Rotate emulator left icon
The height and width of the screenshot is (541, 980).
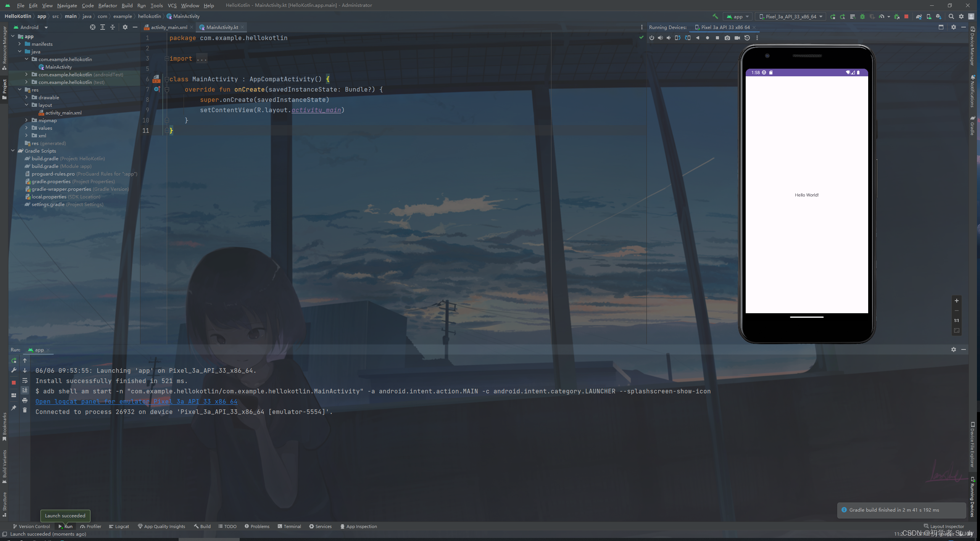coord(678,38)
